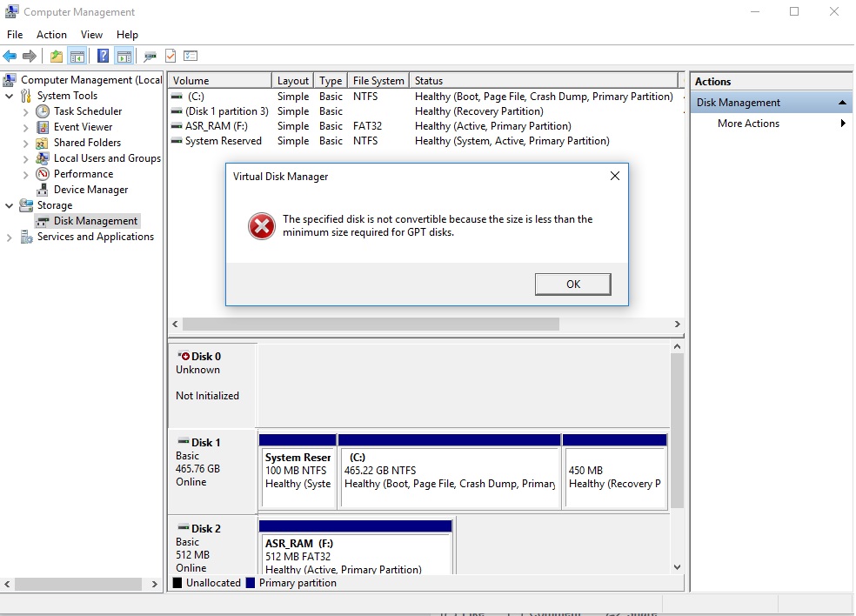856x616 pixels.
Task: Click the System Tools icon
Action: [x=25, y=96]
